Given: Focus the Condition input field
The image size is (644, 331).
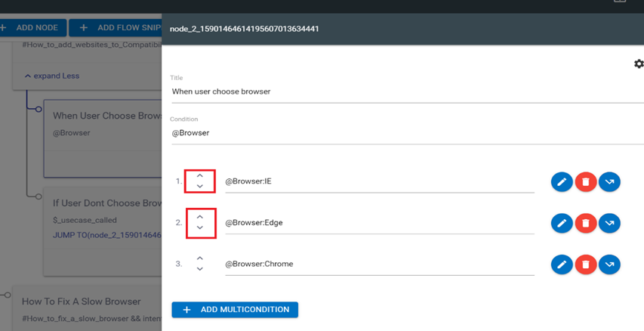Looking at the screenshot, I should pyautogui.click(x=406, y=133).
